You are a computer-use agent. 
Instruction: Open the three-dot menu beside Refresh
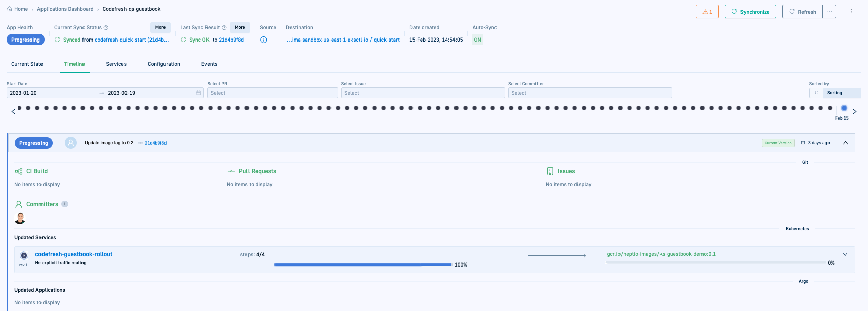[x=829, y=12]
